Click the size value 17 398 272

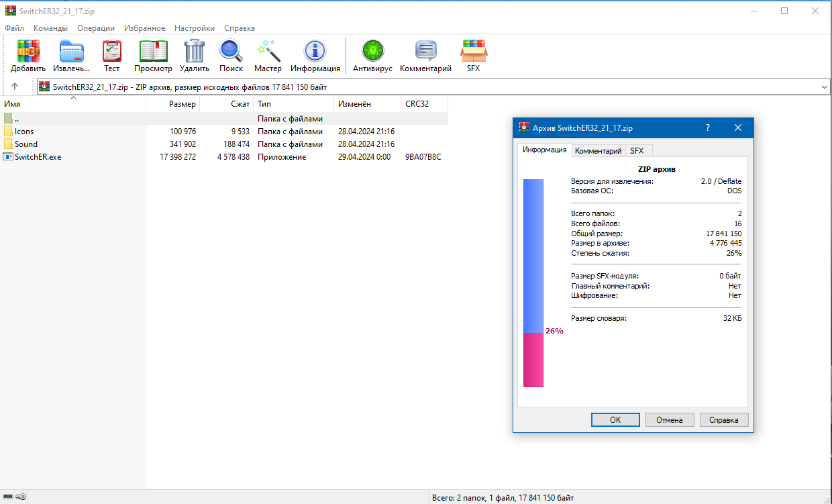pos(178,157)
